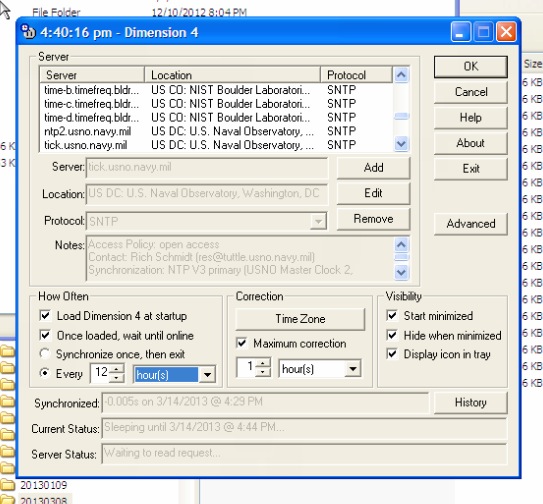Open the disabled Protocol SNTP dropdown
The image size is (543, 504).
point(318,221)
